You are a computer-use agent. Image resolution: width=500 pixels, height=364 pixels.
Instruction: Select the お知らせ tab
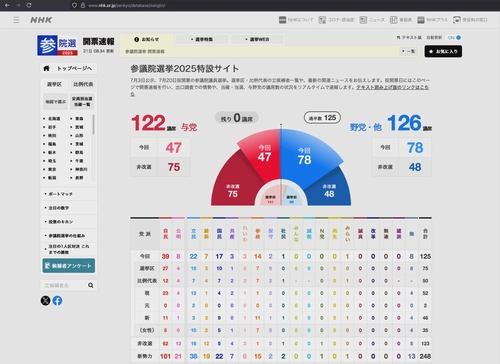coord(147,39)
